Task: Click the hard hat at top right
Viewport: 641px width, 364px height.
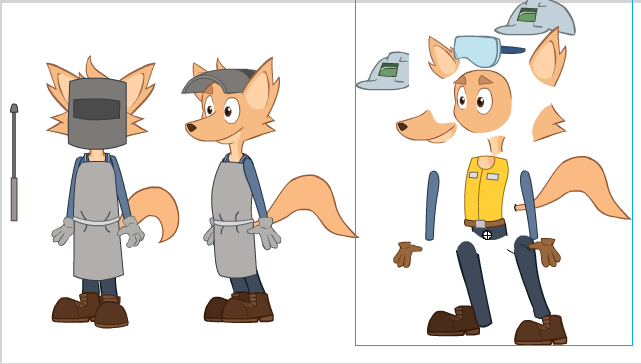Action: [x=535, y=18]
